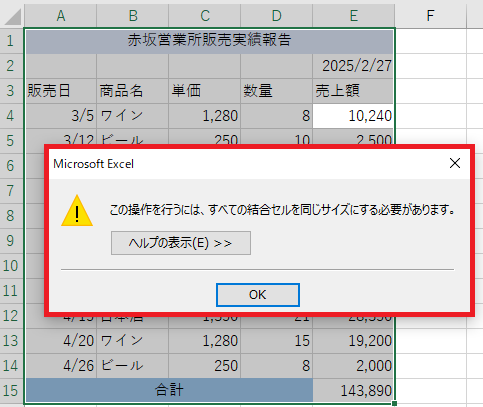Click the 1,280 cell in row 13

[x=205, y=341]
